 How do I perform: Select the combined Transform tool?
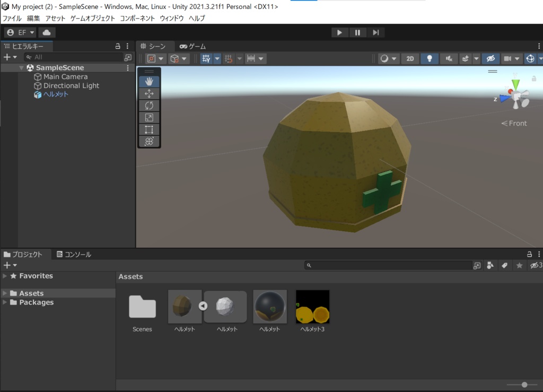pyautogui.click(x=149, y=141)
